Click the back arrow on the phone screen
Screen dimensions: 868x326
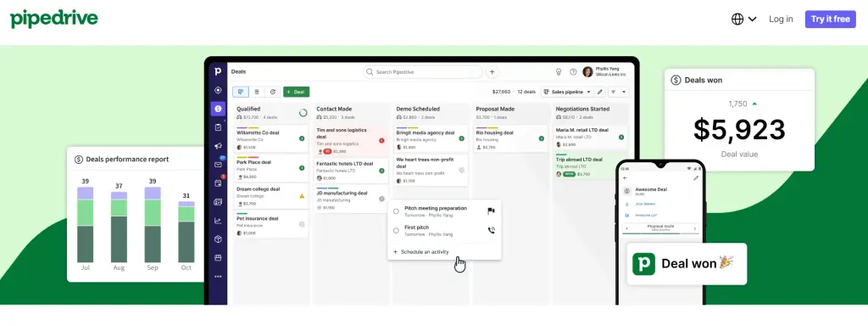tap(626, 178)
